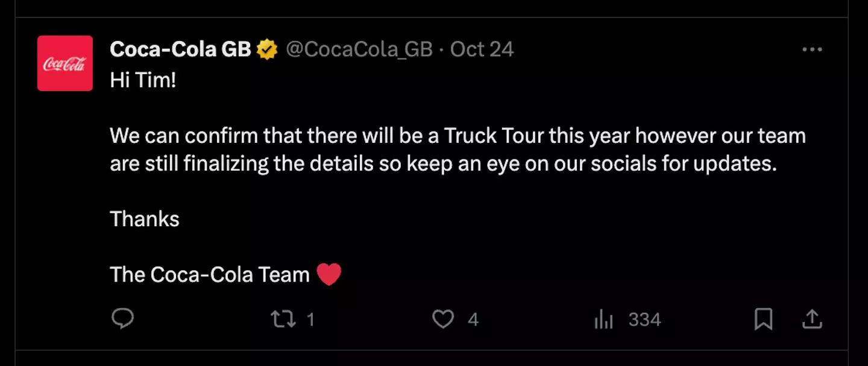The width and height of the screenshot is (868, 366).
Task: Click the "Thanks" line in the tweet
Action: point(145,219)
